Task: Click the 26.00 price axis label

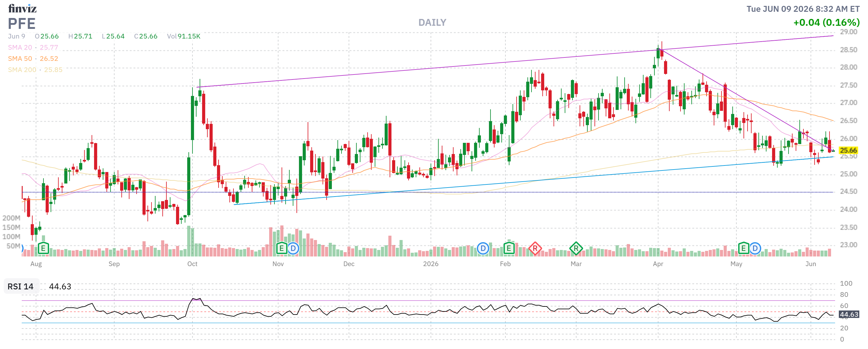Action: [848, 138]
